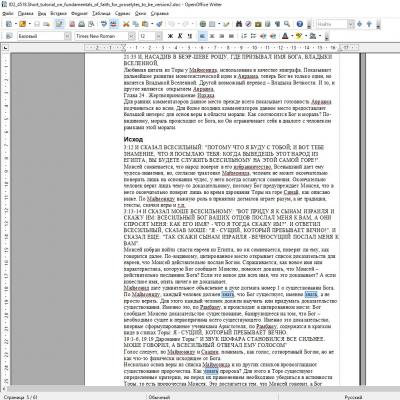Image resolution: width=400 pixels, height=400 pixels.
Task: Expand the Times New Roman font dropdown
Action: pos(132,36)
